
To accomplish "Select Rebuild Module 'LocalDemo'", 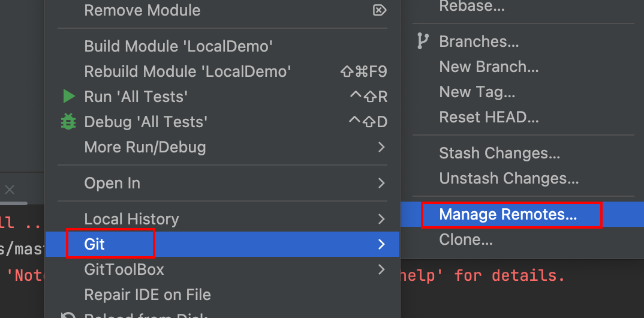I will (x=188, y=71).
